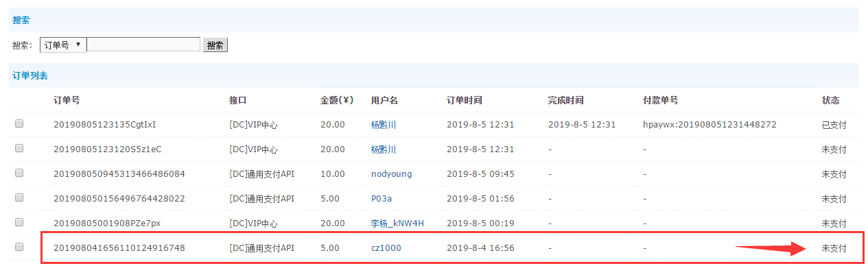This screenshot has width=868, height=266.
Task: View user nodyoung profile
Action: coord(391,174)
